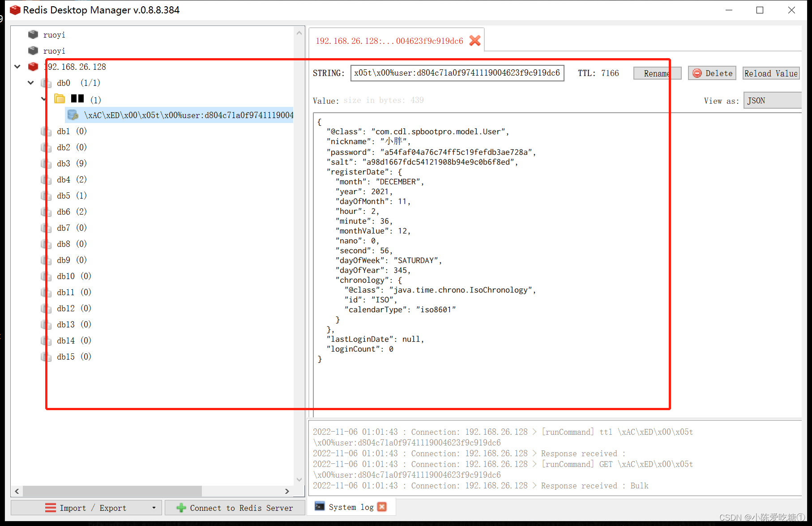Click the green plus Connect icon
The width and height of the screenshot is (812, 526).
(x=181, y=508)
